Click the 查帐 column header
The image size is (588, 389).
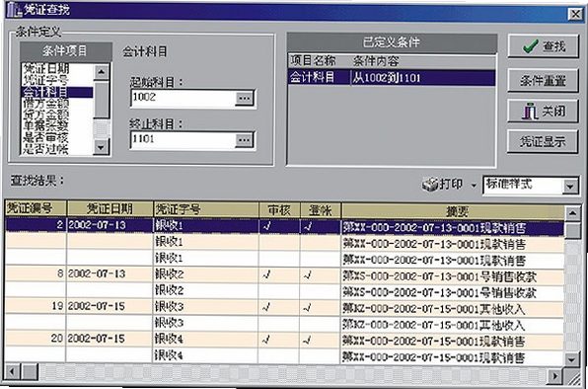click(321, 209)
